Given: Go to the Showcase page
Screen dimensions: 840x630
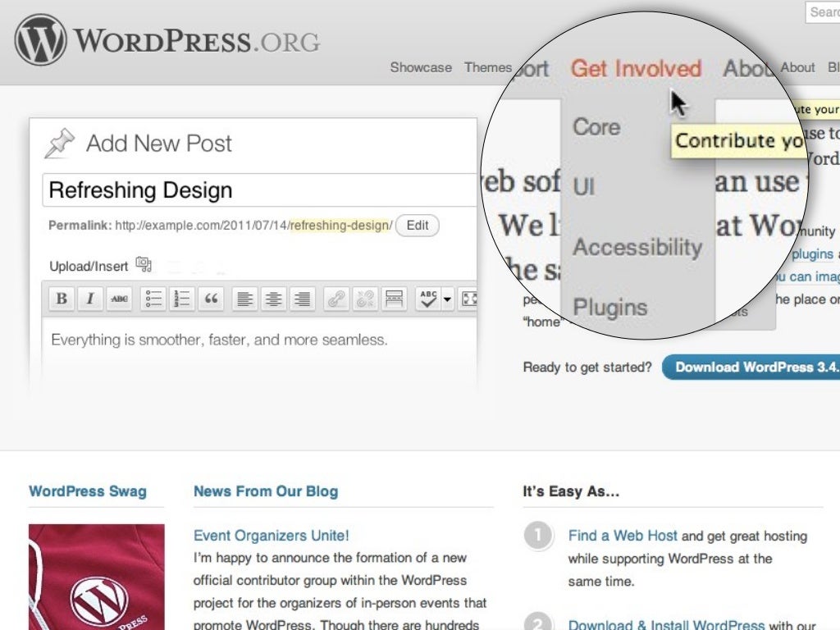Looking at the screenshot, I should tap(421, 67).
